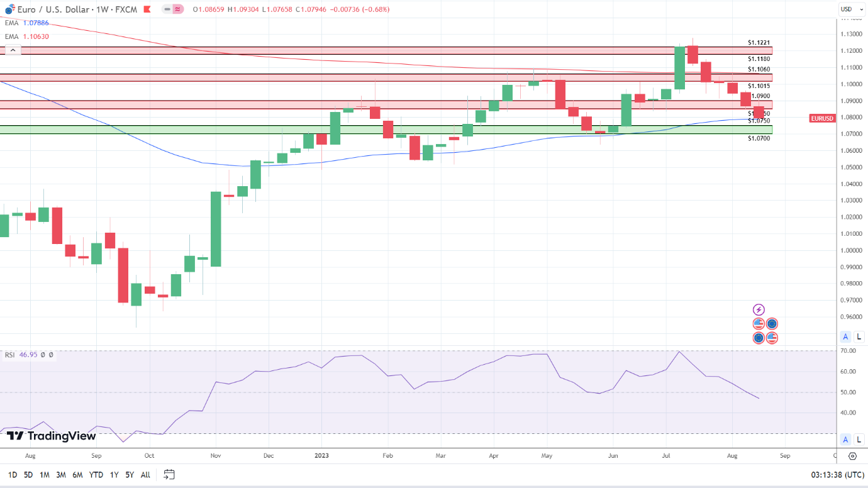
Task: Click the Nov label on time axis
Action: (215, 455)
